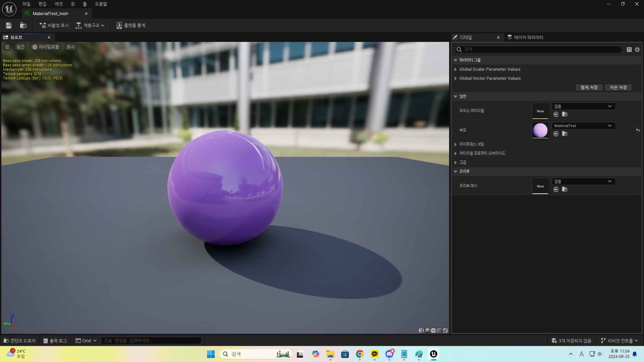Screen dimensions: 644x362
Task: Click the save asset icon
Action: 9,25
